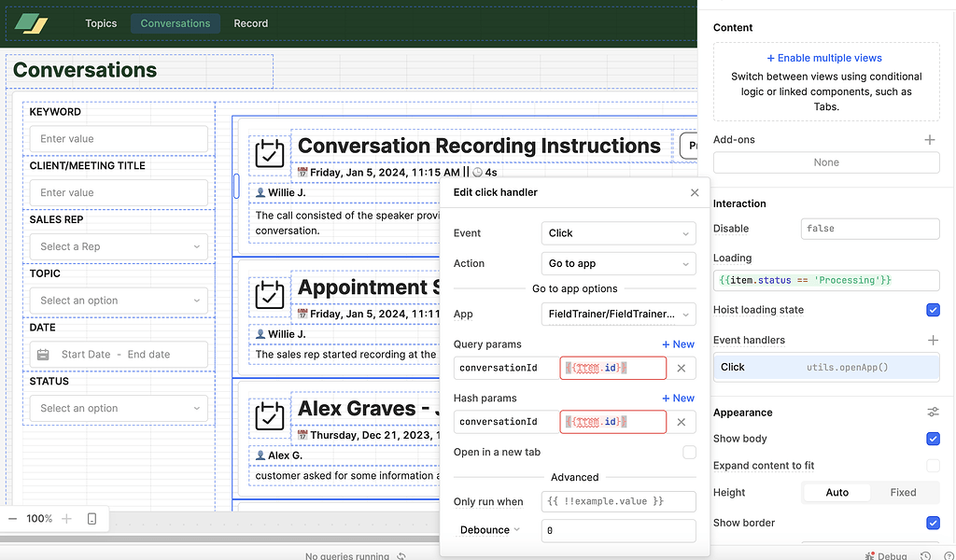Viewport: 956px width, 560px height.
Task: Set Height to Fixed
Action: point(902,493)
